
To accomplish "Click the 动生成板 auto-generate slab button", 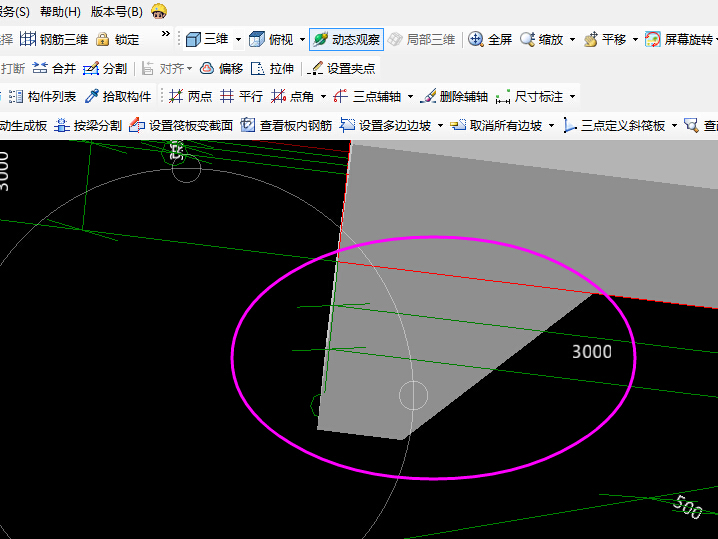I will (23, 125).
